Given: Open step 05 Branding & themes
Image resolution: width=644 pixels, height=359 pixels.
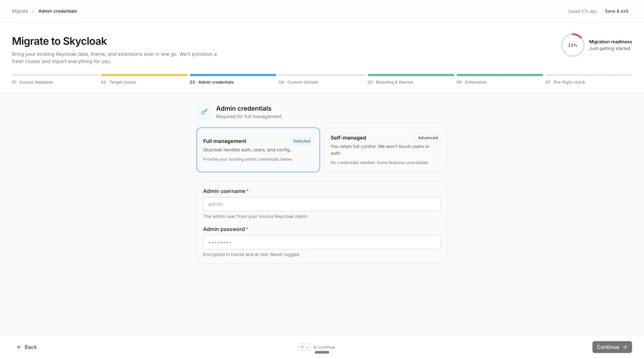Looking at the screenshot, I should (411, 79).
